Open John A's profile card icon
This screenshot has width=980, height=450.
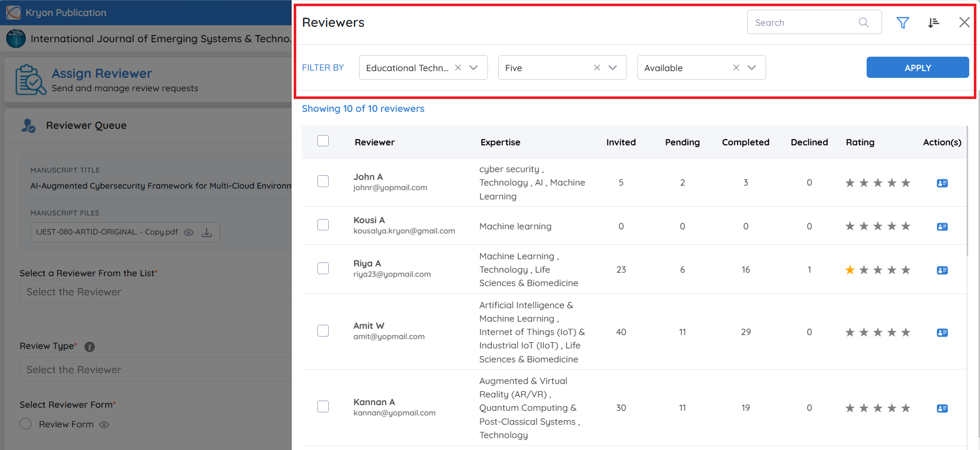(x=942, y=183)
